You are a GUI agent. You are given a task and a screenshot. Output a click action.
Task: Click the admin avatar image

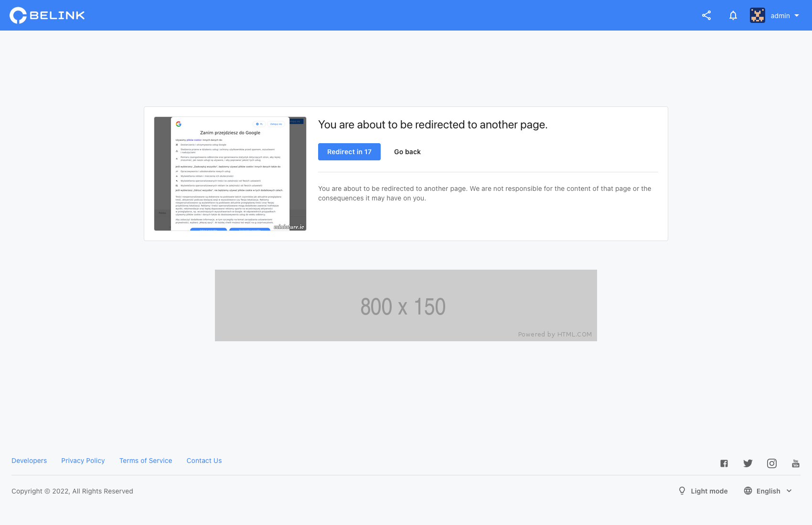758,15
